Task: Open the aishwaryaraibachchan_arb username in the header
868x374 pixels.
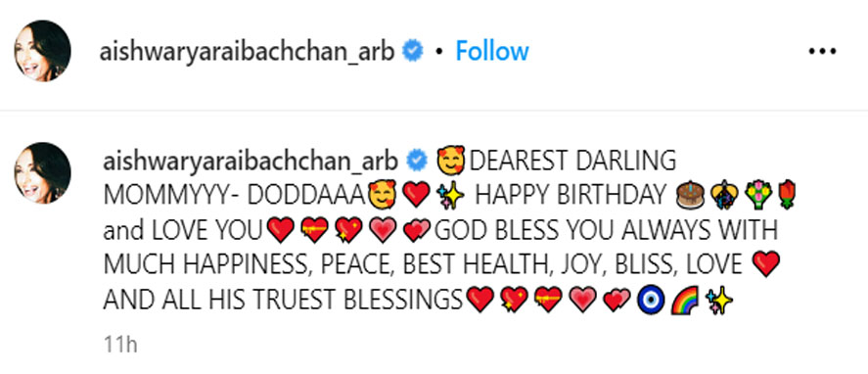Action: point(247,52)
